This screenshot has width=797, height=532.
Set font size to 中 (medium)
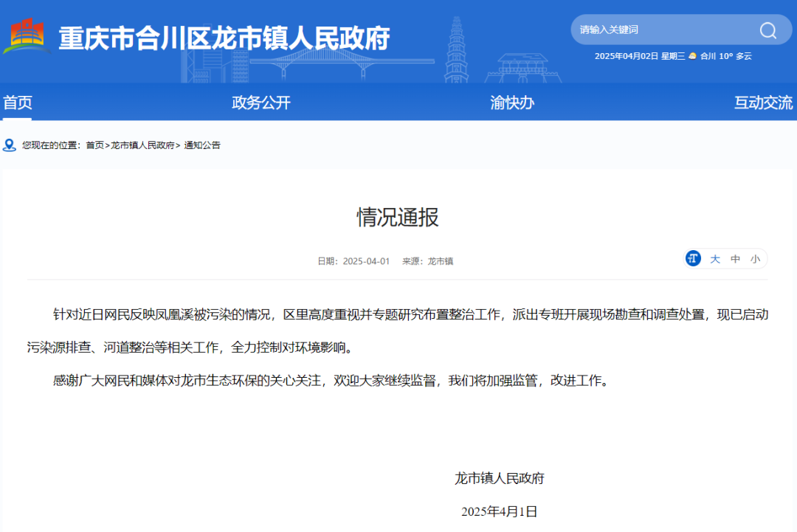click(735, 259)
